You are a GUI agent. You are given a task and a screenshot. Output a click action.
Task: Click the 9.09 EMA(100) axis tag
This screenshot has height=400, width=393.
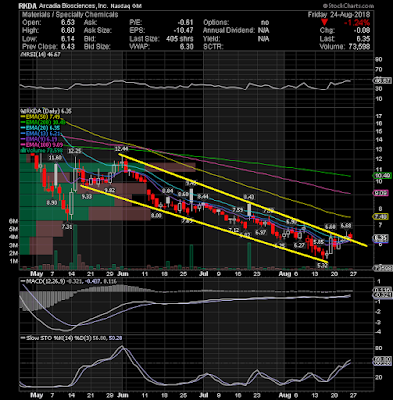[x=380, y=193]
